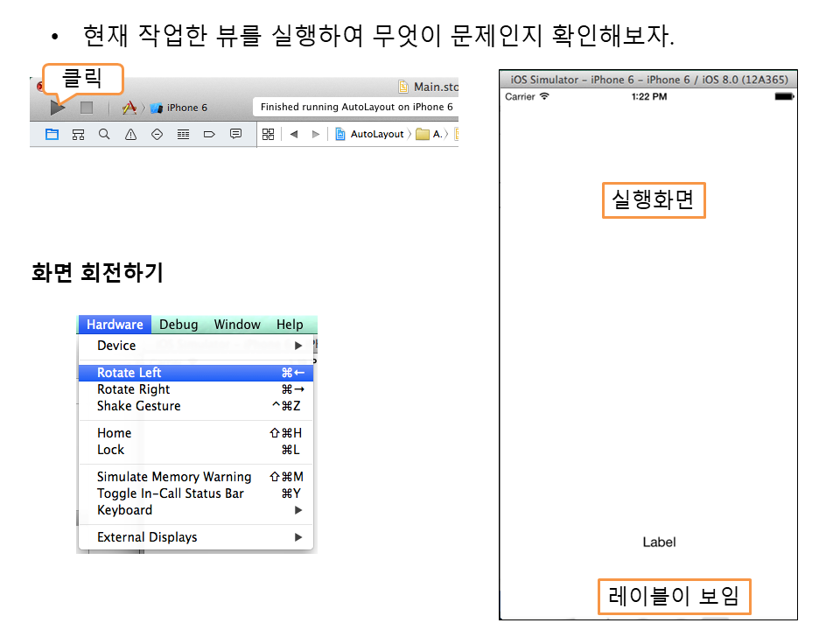Open the Debug navigator icon
The width and height of the screenshot is (840, 630).
click(183, 134)
